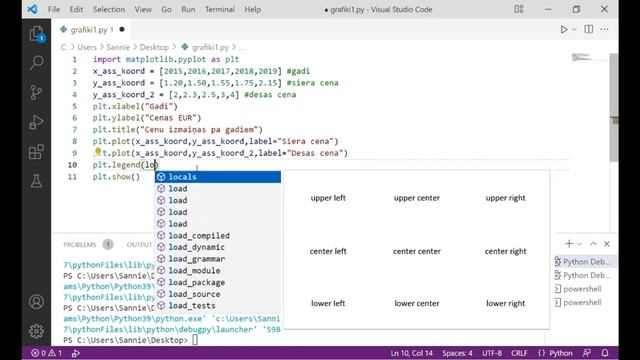Select the load_compiled suggestion

pyautogui.click(x=218, y=236)
